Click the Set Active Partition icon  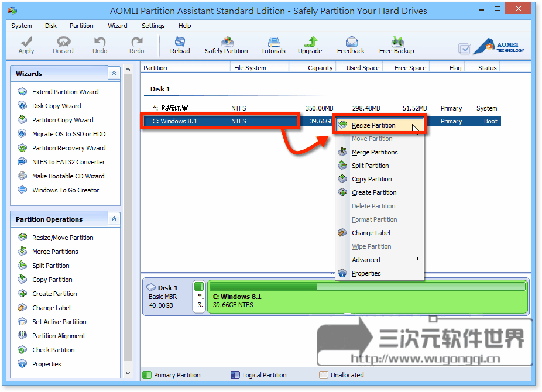(22, 322)
